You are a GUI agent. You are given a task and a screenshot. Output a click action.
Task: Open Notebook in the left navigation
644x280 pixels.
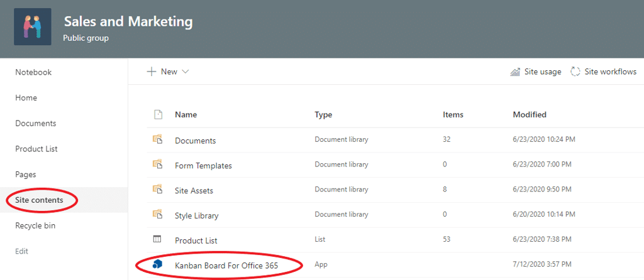tap(33, 72)
